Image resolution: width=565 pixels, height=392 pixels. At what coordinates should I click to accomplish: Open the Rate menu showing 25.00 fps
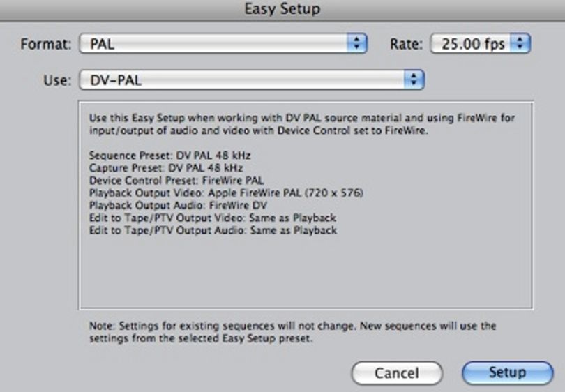(x=481, y=44)
